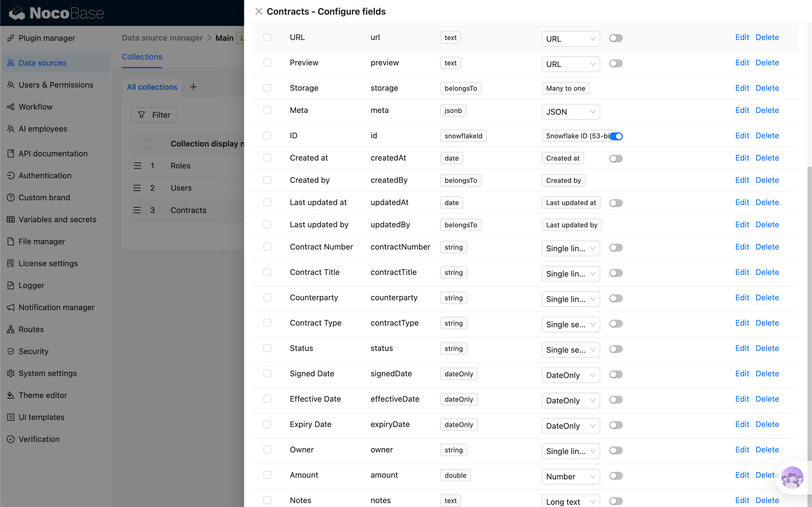Open AI employees from the sidebar
812x507 pixels.
(42, 129)
